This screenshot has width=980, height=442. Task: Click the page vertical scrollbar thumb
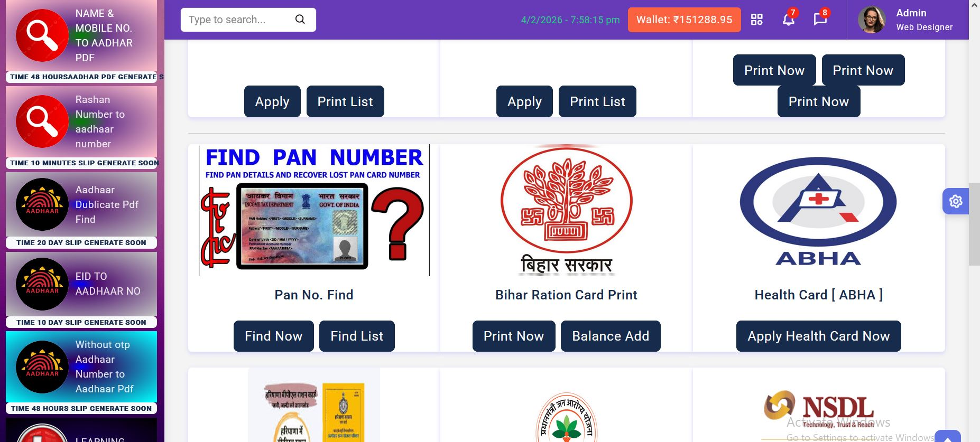pos(974,224)
